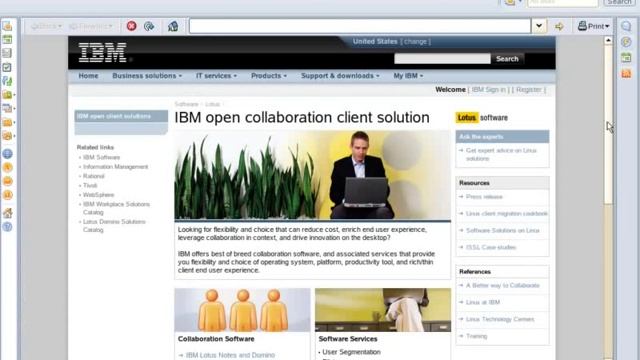Open the To Do checkmark icon in sidebar
640x360 pixels.
(x=7, y=67)
